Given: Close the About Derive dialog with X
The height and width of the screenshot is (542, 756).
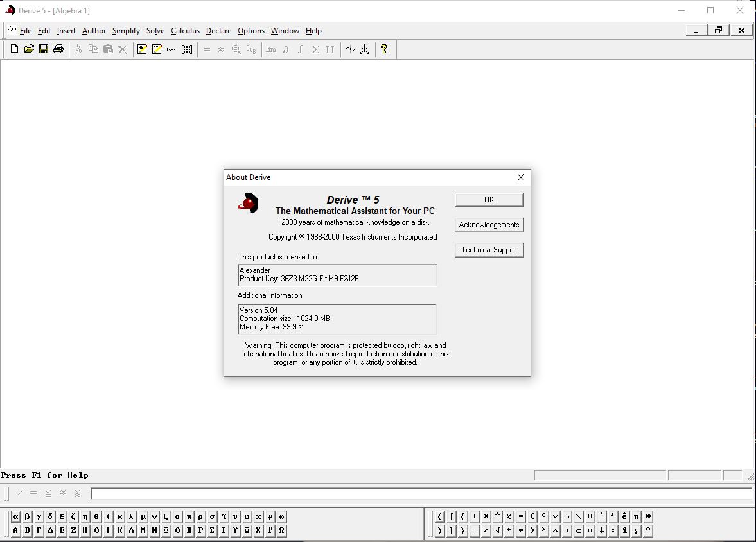Looking at the screenshot, I should click(x=520, y=177).
